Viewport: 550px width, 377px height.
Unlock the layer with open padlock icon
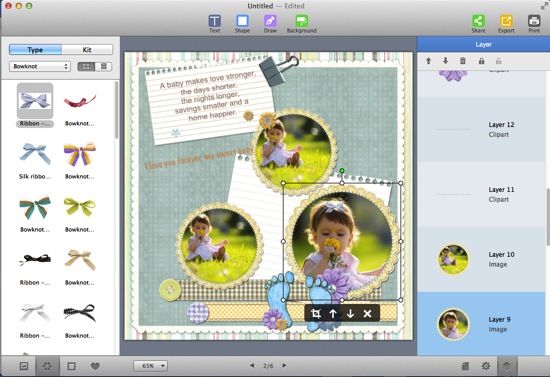[498, 61]
